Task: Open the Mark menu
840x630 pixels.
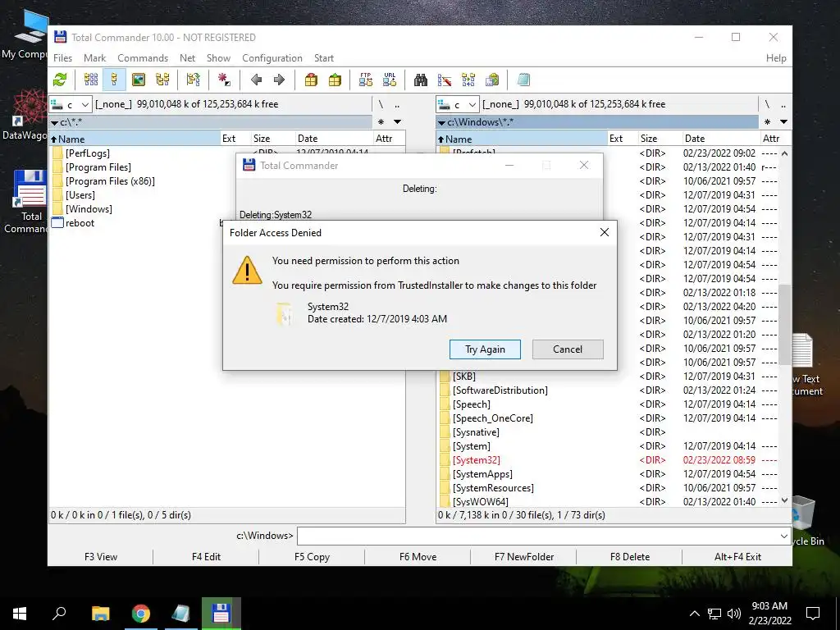Action: click(95, 58)
